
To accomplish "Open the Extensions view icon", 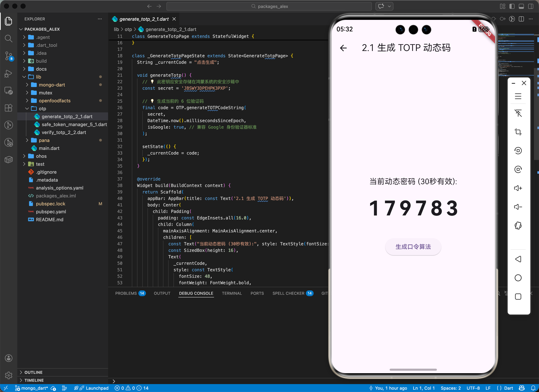I will point(8,108).
